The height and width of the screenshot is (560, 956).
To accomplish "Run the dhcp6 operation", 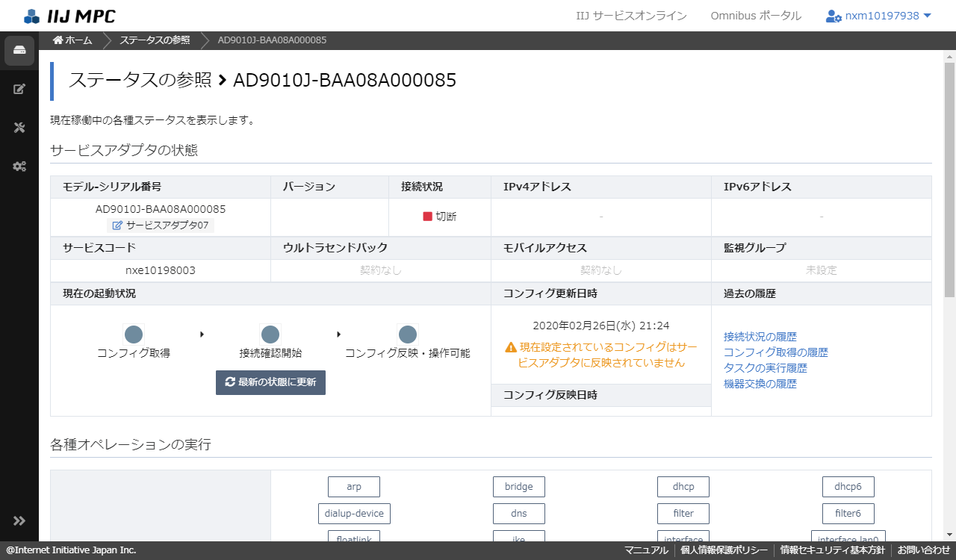I will click(848, 487).
